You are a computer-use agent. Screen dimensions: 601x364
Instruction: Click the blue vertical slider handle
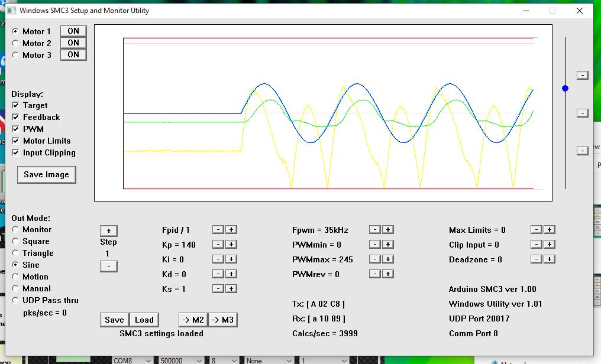point(565,89)
